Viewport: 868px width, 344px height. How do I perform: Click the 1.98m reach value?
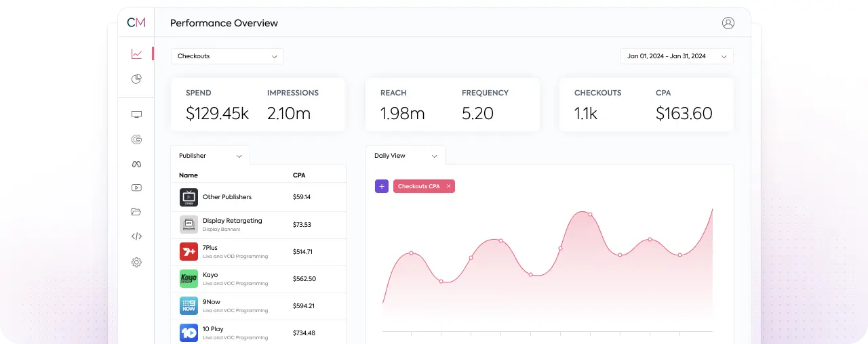pos(402,114)
